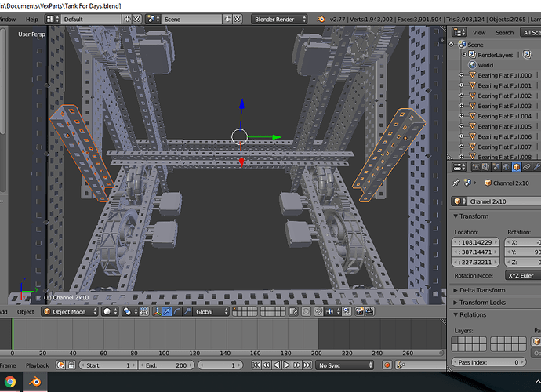Open the pivot point dropdown
This screenshot has width=541, height=392.
131,311
